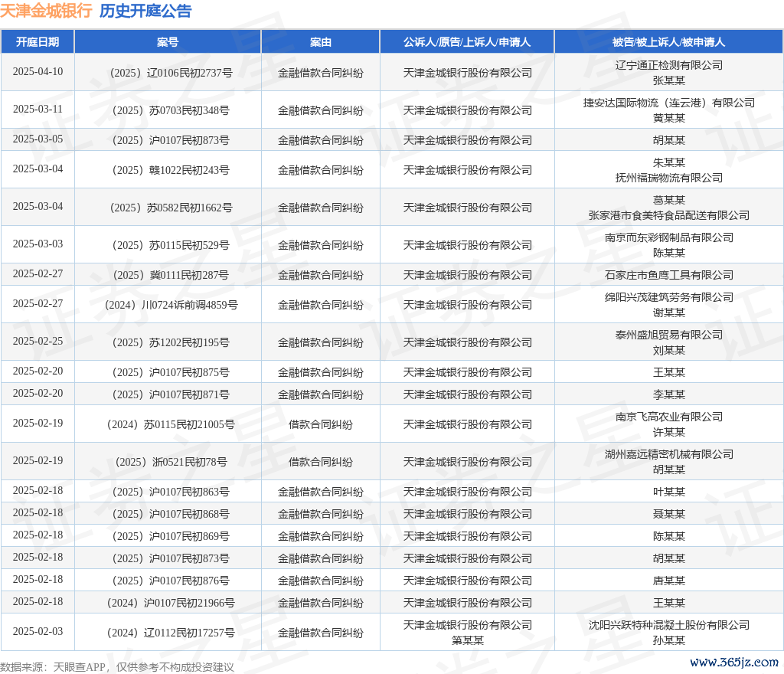Click case number 苏0582民初1662号
This screenshot has width=784, height=674.
tap(171, 208)
